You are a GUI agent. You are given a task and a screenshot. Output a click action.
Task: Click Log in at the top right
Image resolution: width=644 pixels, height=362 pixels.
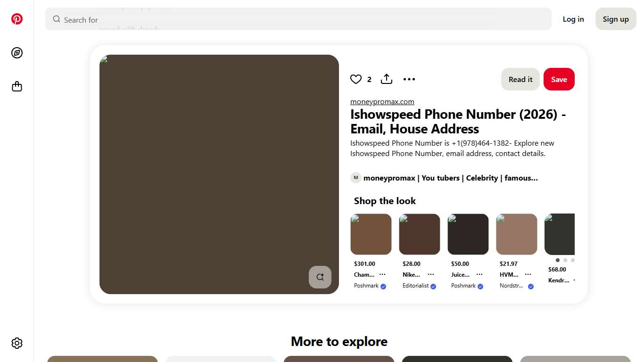pyautogui.click(x=573, y=19)
